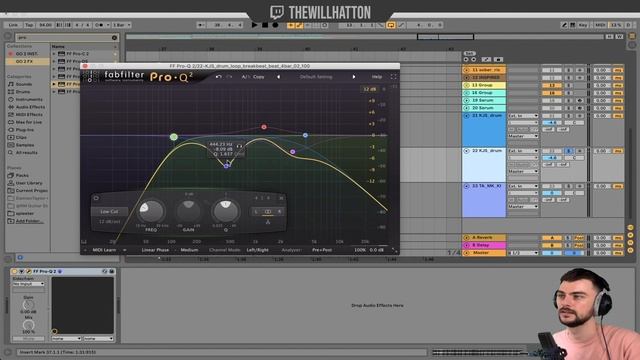Open the Help menu in Pro-Q 2
The width and height of the screenshot is (640, 360).
(x=377, y=77)
